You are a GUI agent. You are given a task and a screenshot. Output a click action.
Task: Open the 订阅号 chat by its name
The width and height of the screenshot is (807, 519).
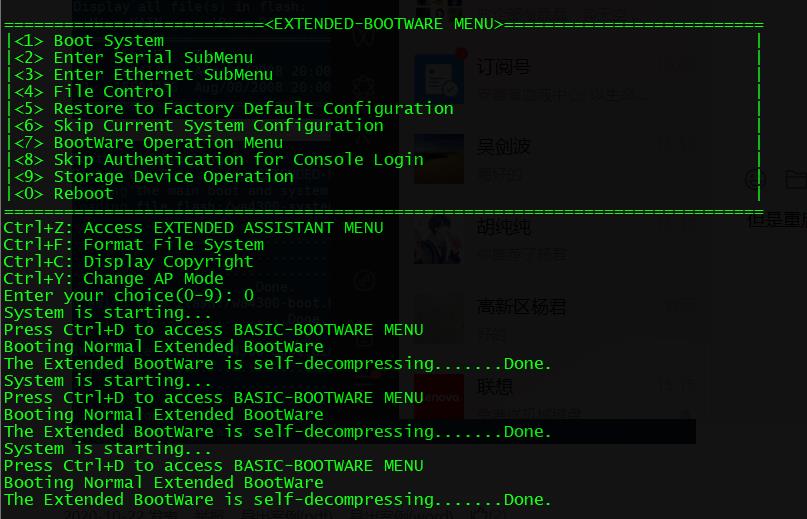[x=503, y=67]
